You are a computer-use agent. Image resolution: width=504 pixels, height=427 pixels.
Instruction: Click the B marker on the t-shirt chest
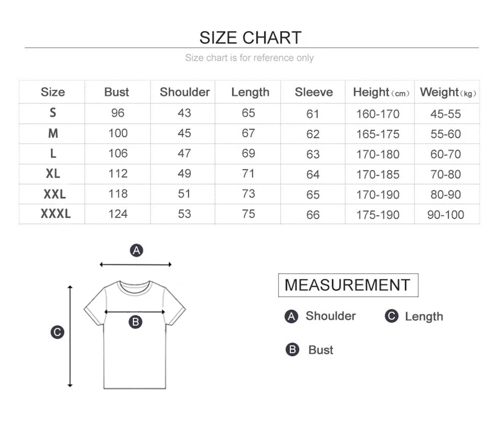point(135,322)
